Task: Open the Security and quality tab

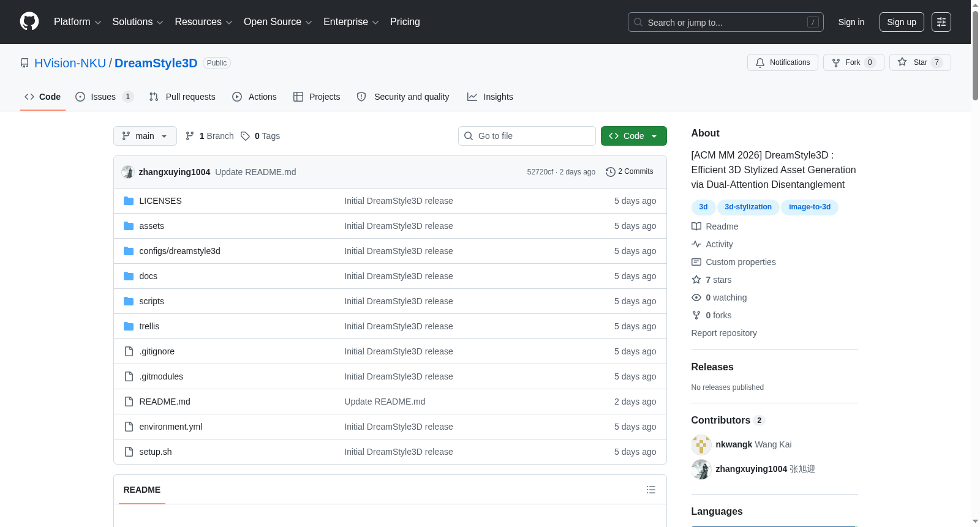Action: [x=403, y=97]
